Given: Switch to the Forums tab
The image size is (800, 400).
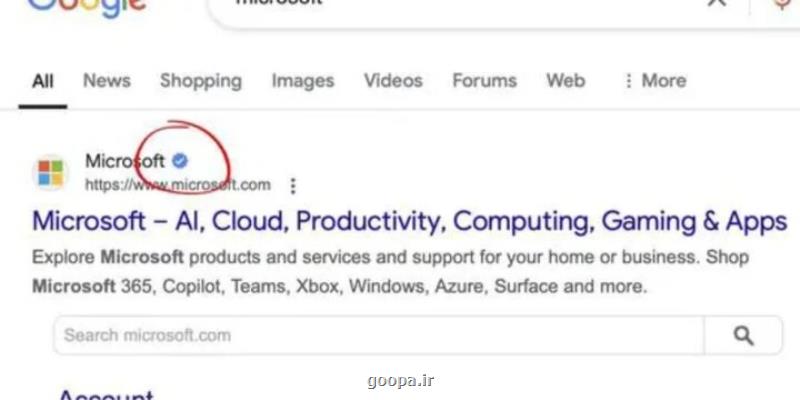Looking at the screenshot, I should point(484,81).
